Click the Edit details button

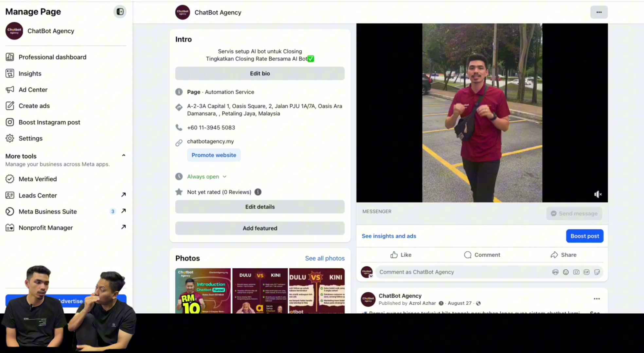[x=260, y=207]
